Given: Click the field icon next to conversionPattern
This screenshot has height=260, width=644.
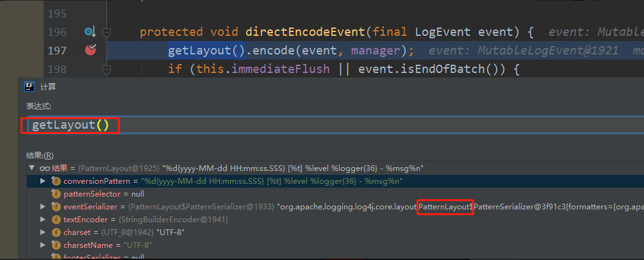Looking at the screenshot, I should [56, 181].
